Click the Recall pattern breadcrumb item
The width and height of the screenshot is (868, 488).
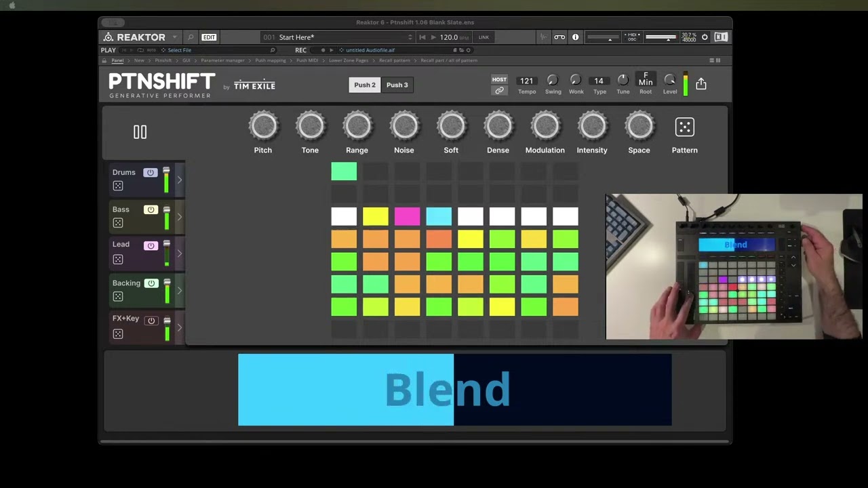point(395,60)
